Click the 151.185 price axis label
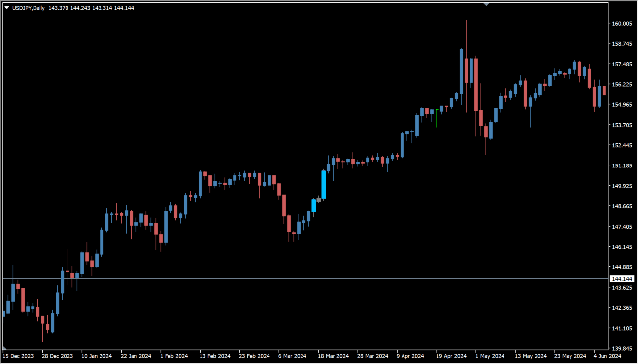 coord(622,166)
